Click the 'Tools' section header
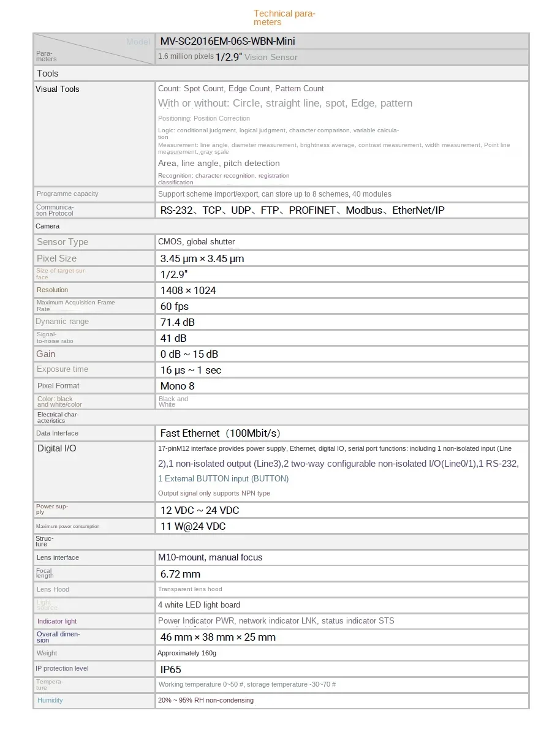The width and height of the screenshot is (560, 735). (x=48, y=73)
